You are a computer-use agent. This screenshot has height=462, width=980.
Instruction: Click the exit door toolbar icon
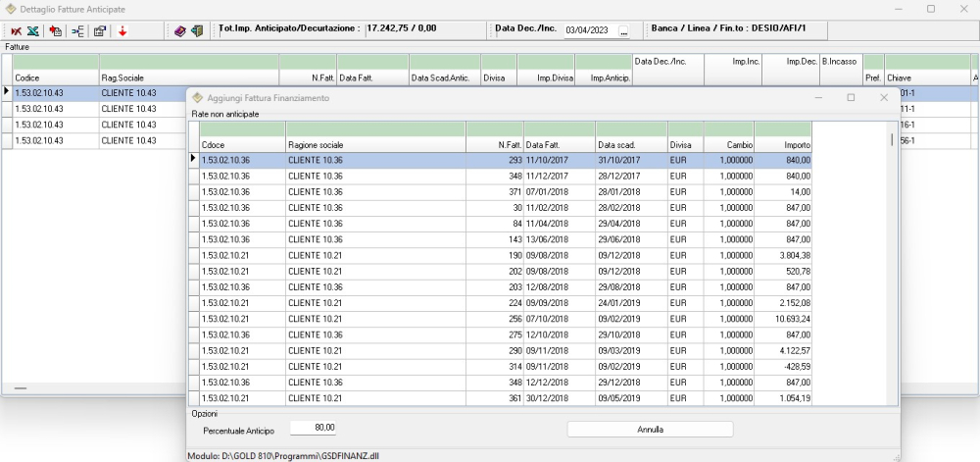click(196, 30)
